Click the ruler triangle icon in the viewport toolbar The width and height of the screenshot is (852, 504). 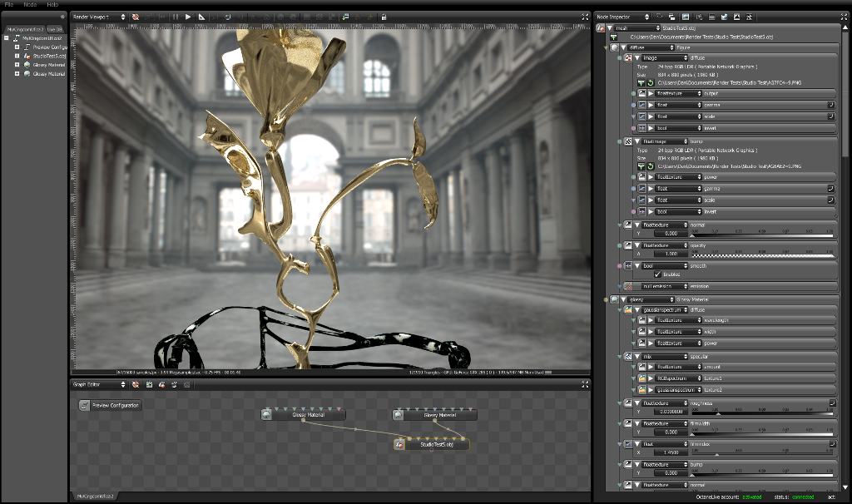coord(201,17)
